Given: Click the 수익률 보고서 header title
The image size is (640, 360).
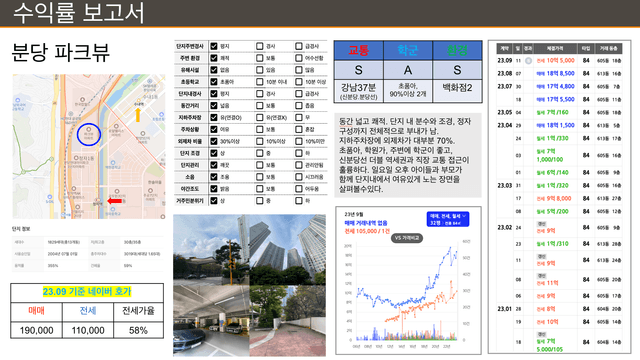Looking at the screenshot, I should pyautogui.click(x=79, y=12).
